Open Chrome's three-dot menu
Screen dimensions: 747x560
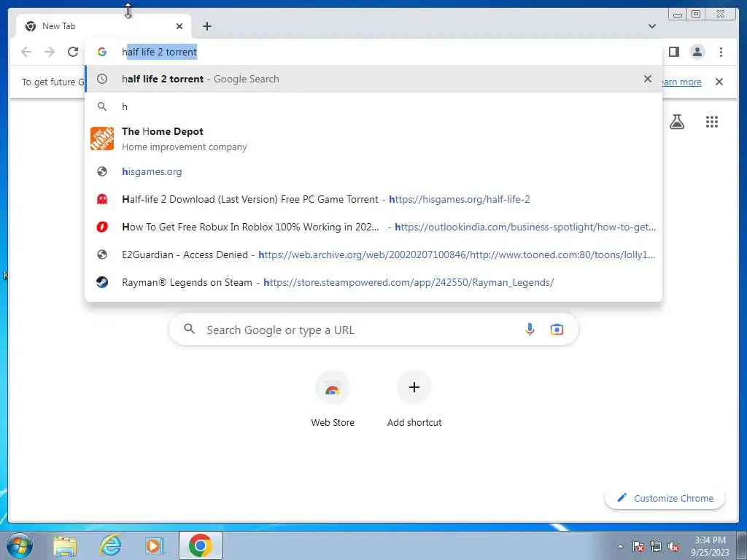pyautogui.click(x=721, y=52)
